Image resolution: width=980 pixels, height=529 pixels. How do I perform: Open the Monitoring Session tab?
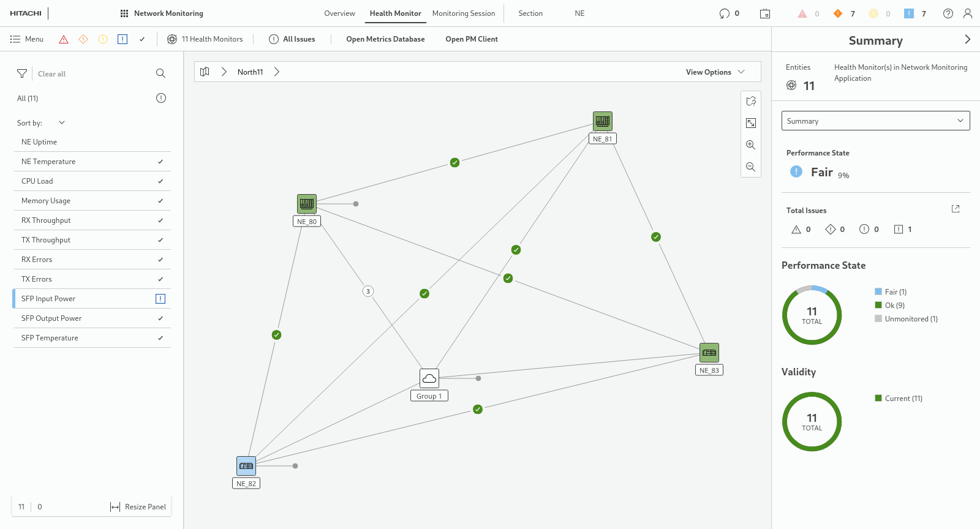pos(463,13)
